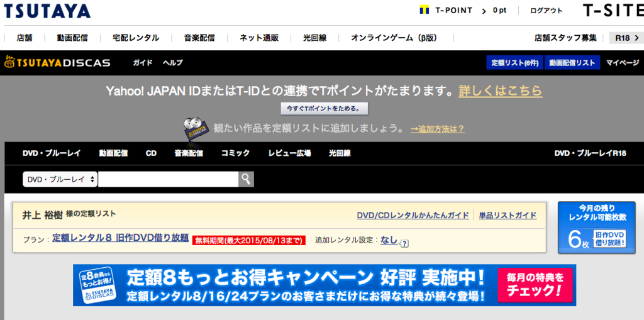Click the magnifying glass search button
Image resolution: width=644 pixels, height=320 pixels.
pyautogui.click(x=246, y=179)
